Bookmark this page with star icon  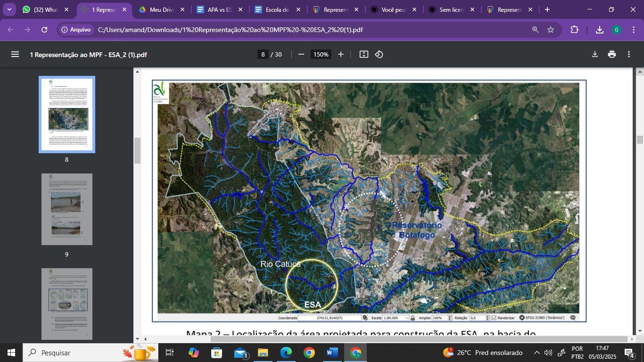(x=551, y=30)
